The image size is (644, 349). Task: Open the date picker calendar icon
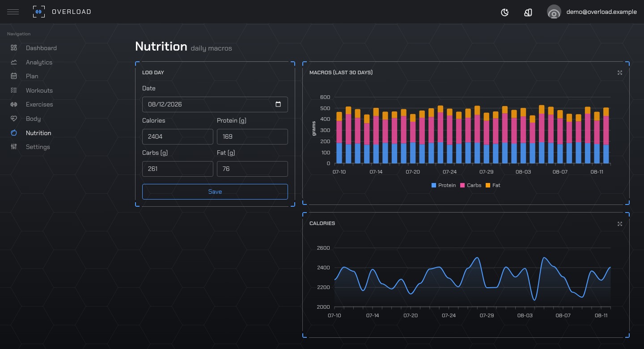(x=278, y=104)
